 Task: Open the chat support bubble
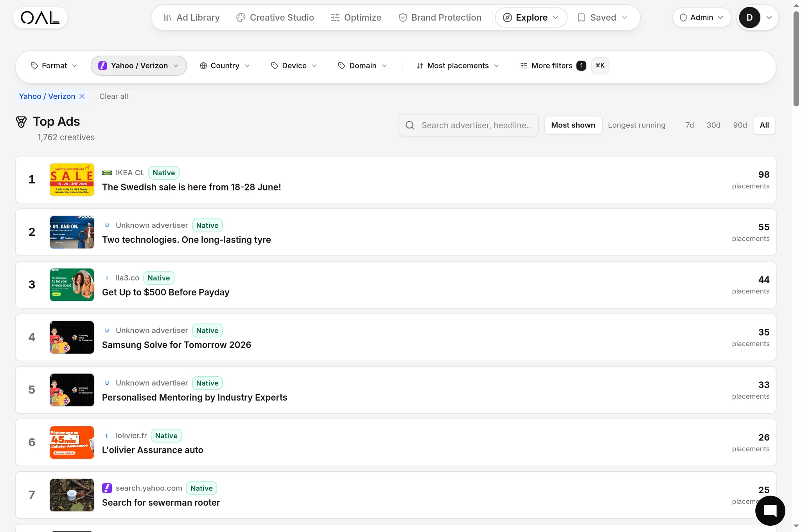(x=770, y=510)
